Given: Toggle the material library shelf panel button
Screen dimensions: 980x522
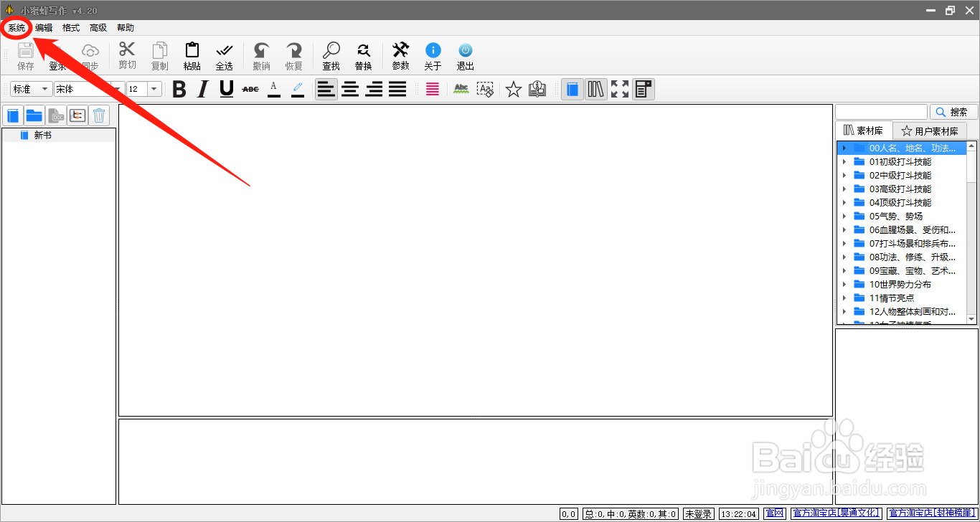Looking at the screenshot, I should (595, 89).
